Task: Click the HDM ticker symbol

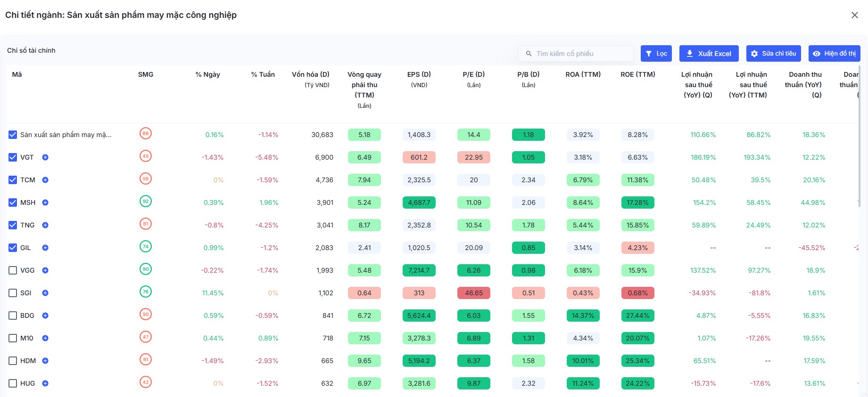Action: (28, 361)
